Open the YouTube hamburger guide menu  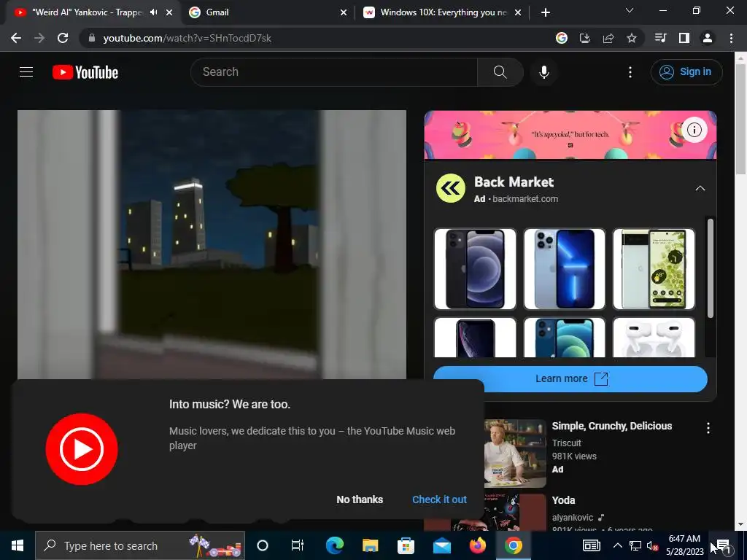click(26, 72)
